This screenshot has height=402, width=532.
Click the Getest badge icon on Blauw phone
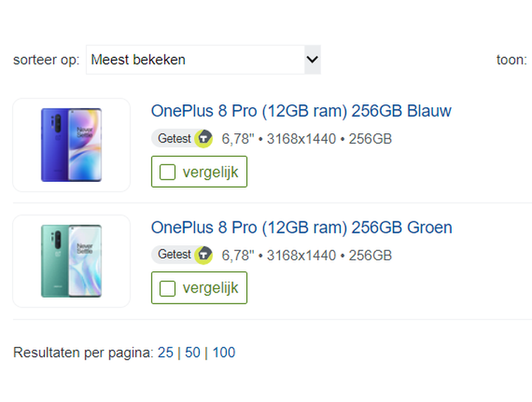tap(203, 138)
